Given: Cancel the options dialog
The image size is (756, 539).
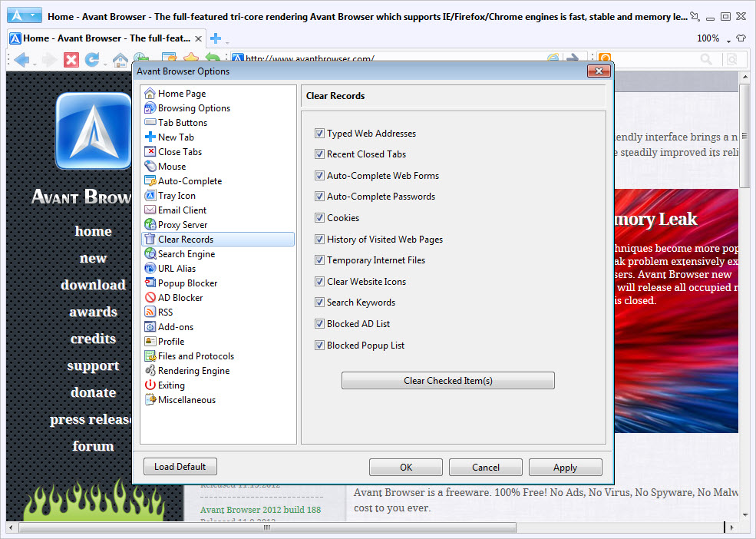Looking at the screenshot, I should pos(486,467).
